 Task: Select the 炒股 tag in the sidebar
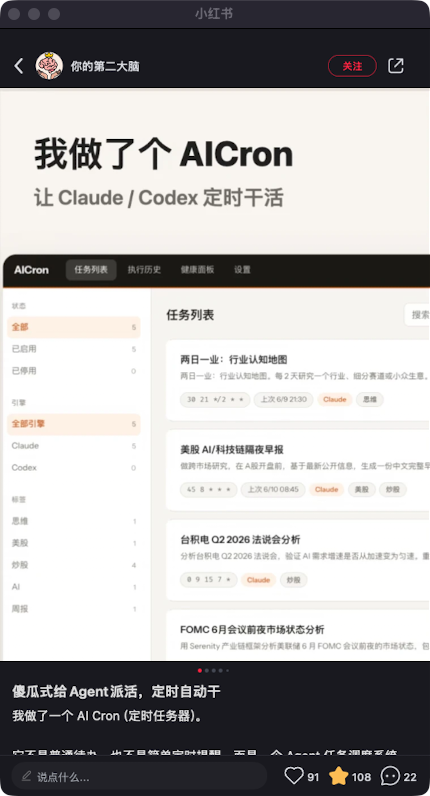tap(74, 565)
